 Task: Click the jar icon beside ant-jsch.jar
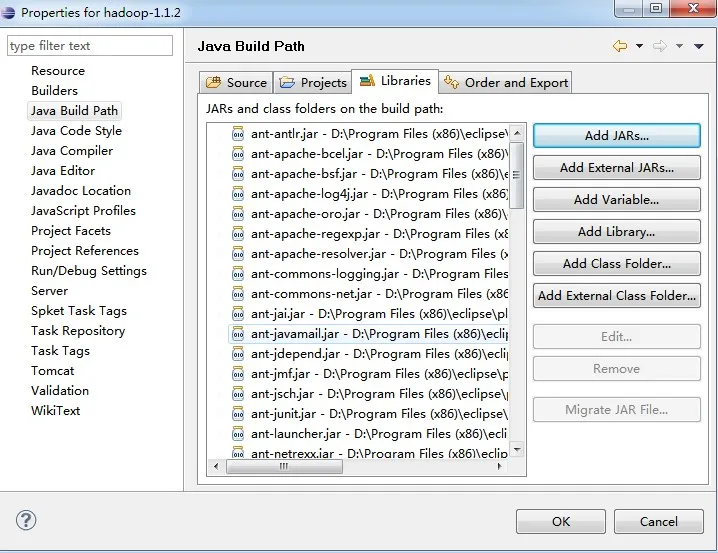pyautogui.click(x=238, y=394)
